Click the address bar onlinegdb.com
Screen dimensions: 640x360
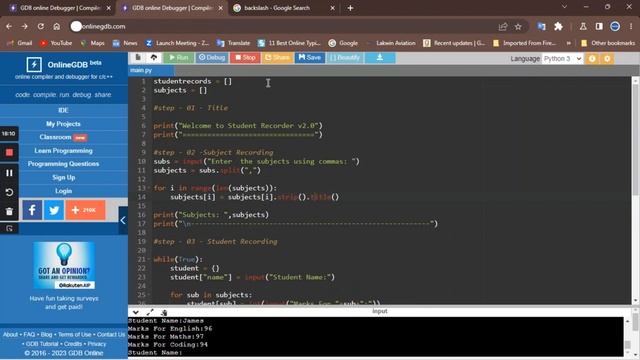(x=282, y=27)
